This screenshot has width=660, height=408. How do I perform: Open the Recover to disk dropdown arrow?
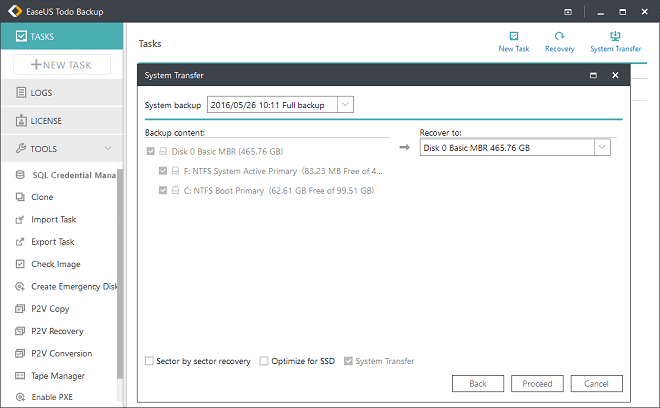click(602, 147)
